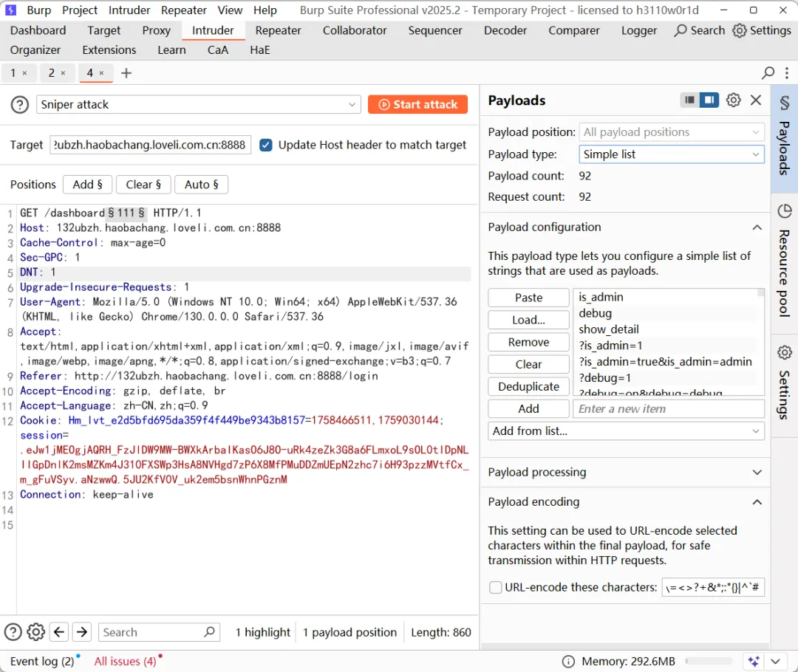798x672 pixels.
Task: Open the Project menu
Action: (x=80, y=10)
